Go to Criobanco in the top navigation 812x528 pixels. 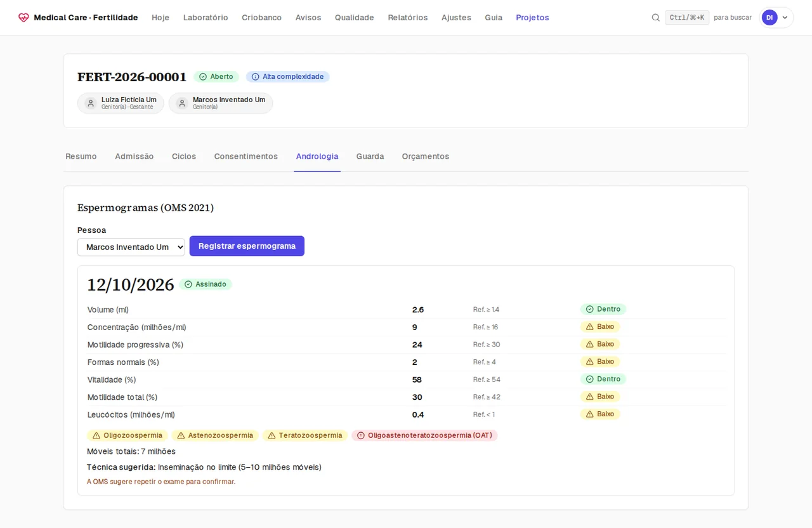(x=261, y=18)
